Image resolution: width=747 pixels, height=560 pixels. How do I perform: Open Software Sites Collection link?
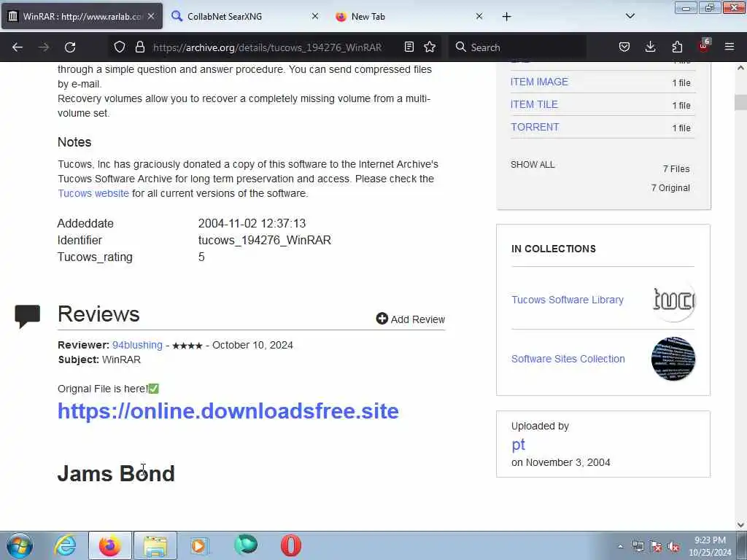568,359
